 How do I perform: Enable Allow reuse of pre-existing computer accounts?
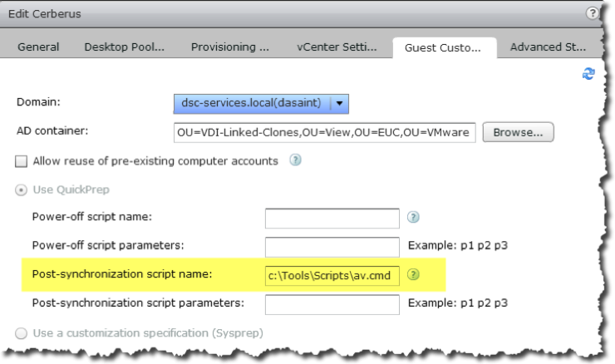point(21,161)
